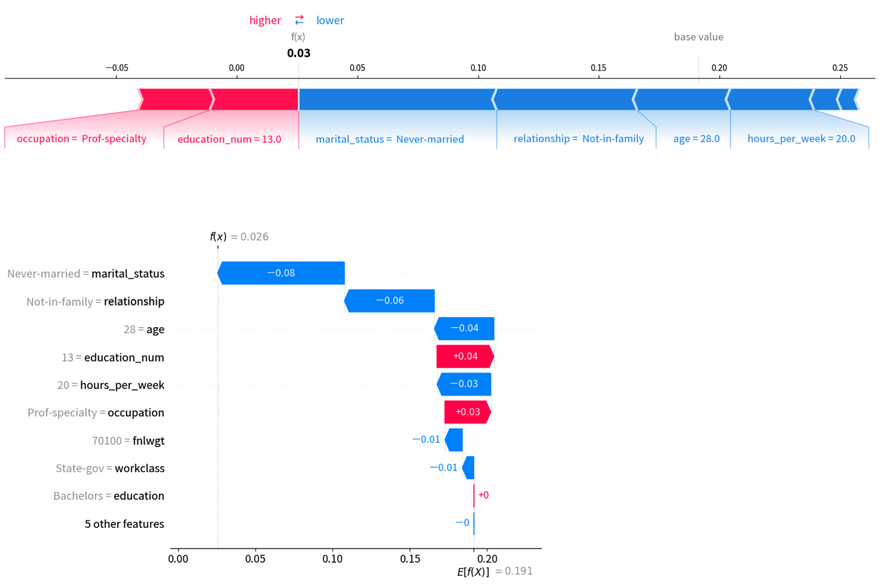
Task: Select the "education_num = 13.0" force plot label
Action: [x=229, y=139]
